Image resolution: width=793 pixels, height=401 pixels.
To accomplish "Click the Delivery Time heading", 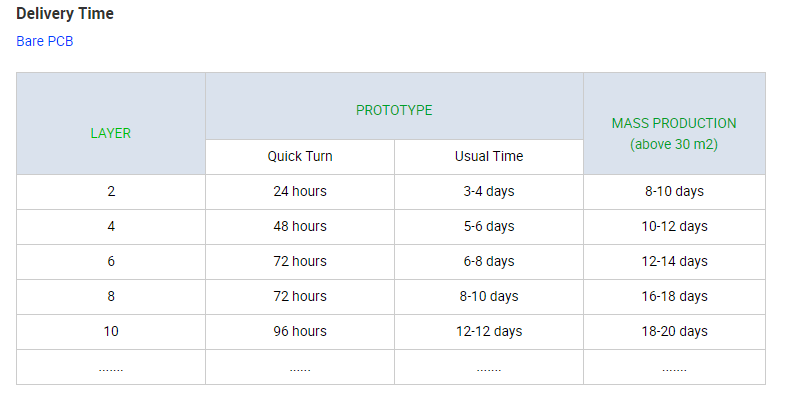I will 65,14.
